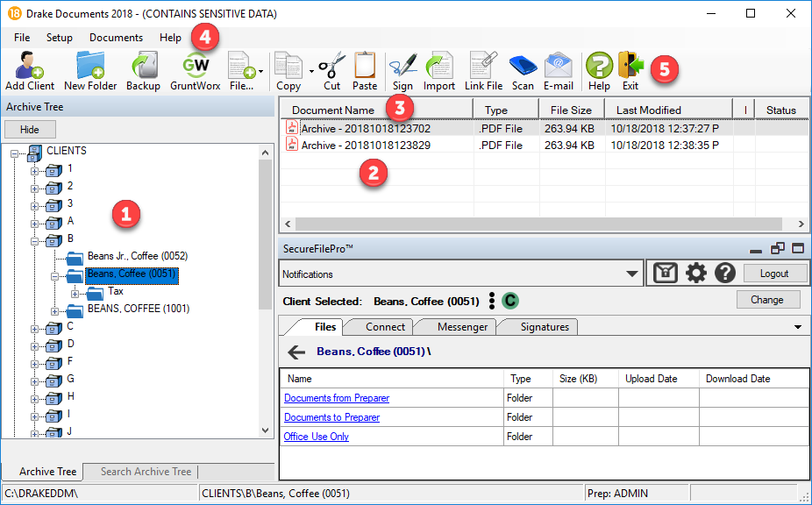Collapse the CLIENTS root node

[x=15, y=153]
